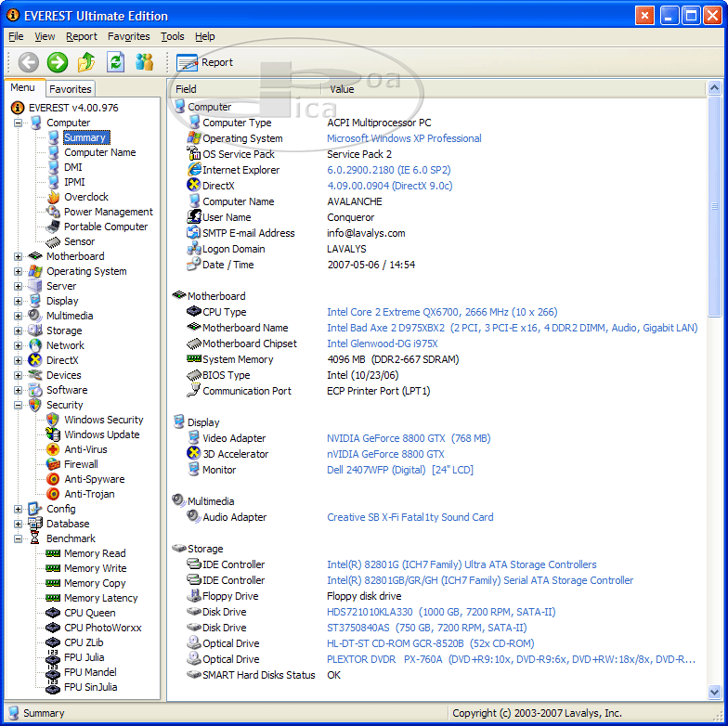Click the Microsoft Windows XP Professional link
This screenshot has height=726, width=728.
(404, 138)
